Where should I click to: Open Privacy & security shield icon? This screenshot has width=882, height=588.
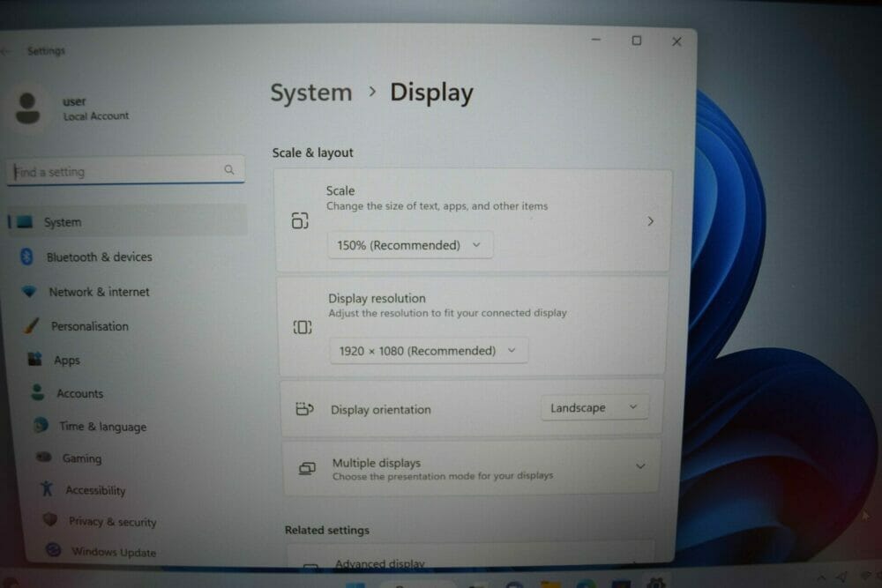[x=50, y=519]
